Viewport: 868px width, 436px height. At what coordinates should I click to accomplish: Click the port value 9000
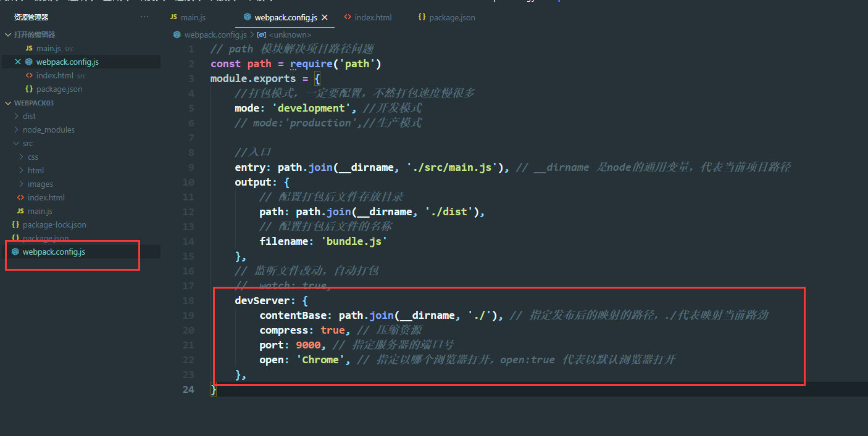pyautogui.click(x=308, y=345)
